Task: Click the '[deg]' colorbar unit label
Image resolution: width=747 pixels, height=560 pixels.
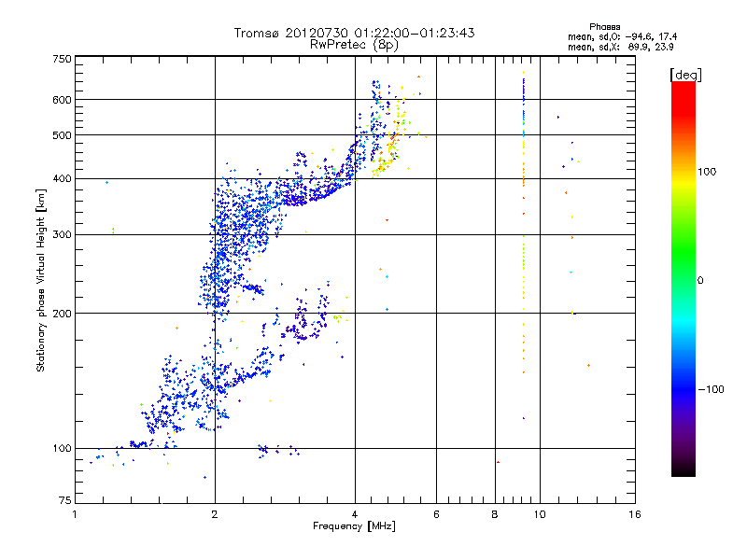Action: pyautogui.click(x=685, y=76)
